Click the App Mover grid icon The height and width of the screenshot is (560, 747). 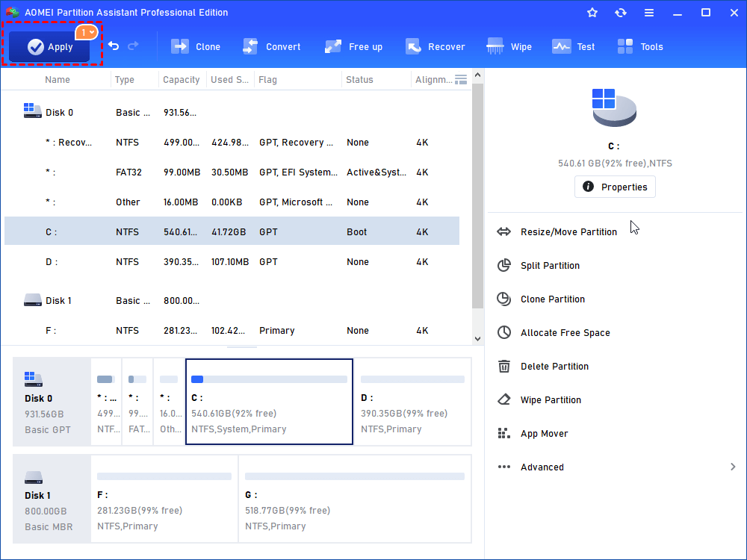click(x=504, y=433)
